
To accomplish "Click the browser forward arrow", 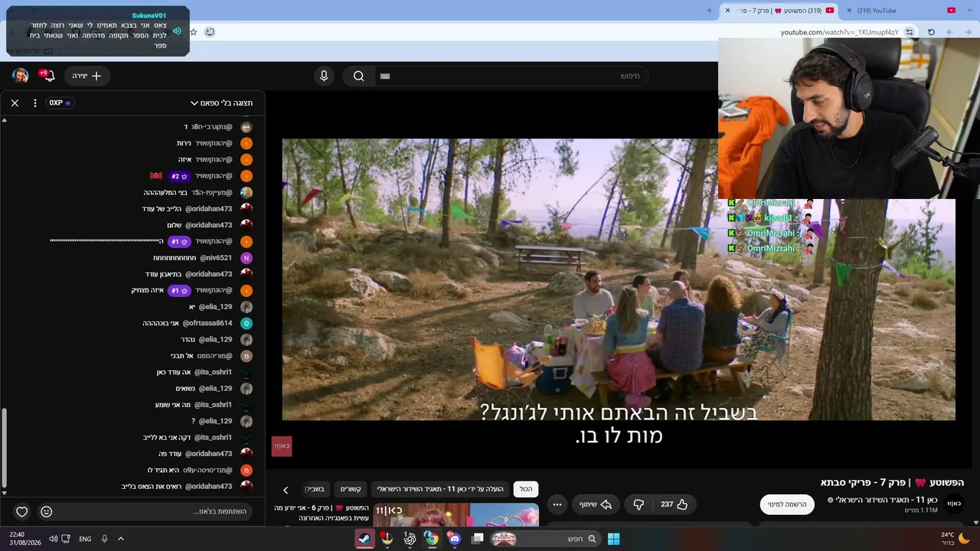I will click(949, 32).
